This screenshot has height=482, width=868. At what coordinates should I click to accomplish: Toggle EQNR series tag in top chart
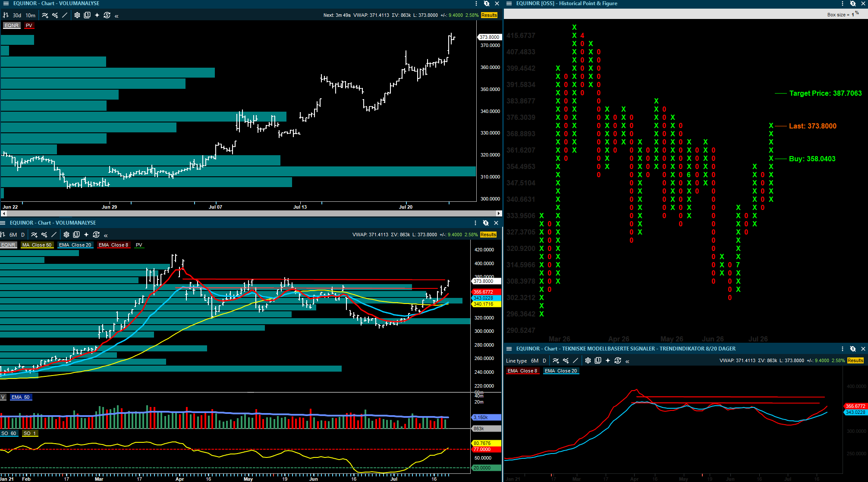click(x=12, y=25)
